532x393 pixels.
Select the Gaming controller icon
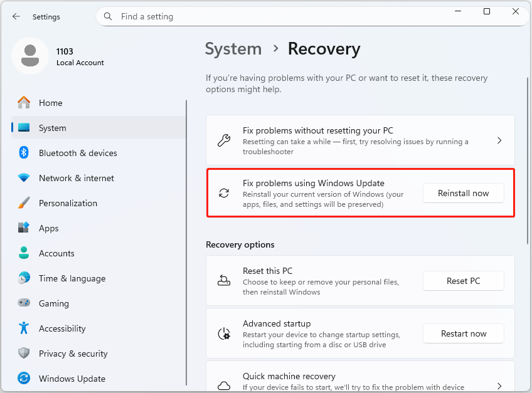tap(24, 303)
